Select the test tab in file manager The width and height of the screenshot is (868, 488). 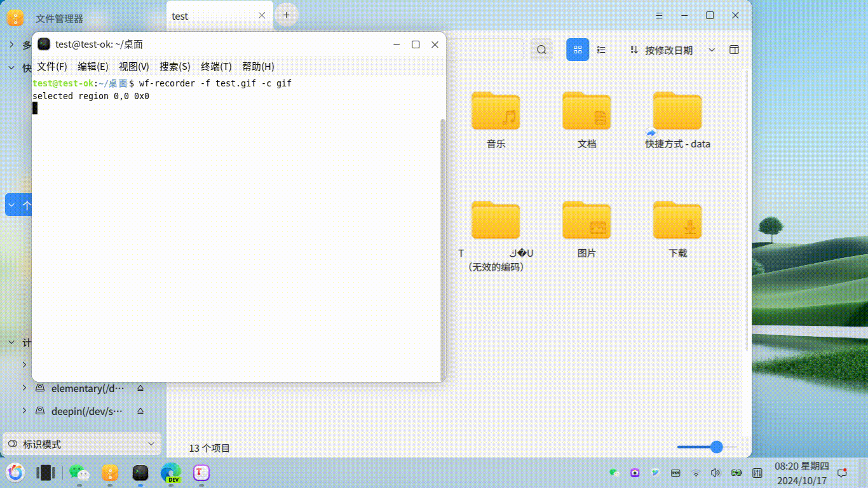click(220, 16)
